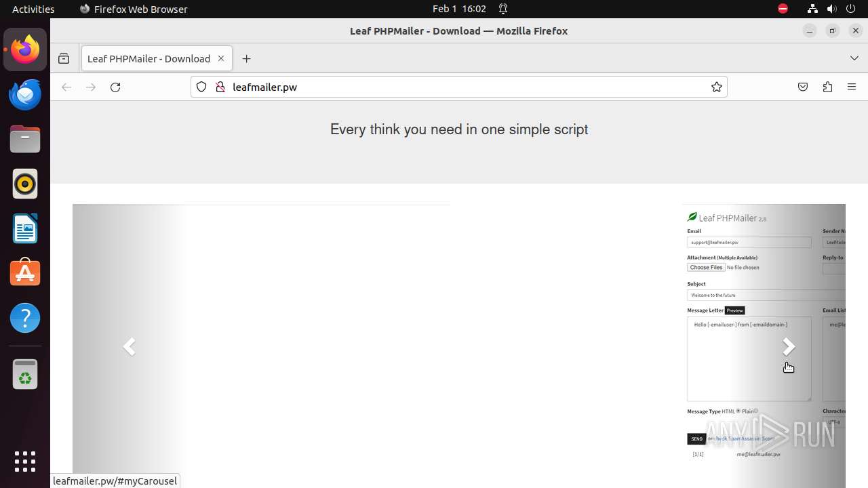
Task: Open the Firefox hamburger application menu
Action: pyautogui.click(x=852, y=87)
